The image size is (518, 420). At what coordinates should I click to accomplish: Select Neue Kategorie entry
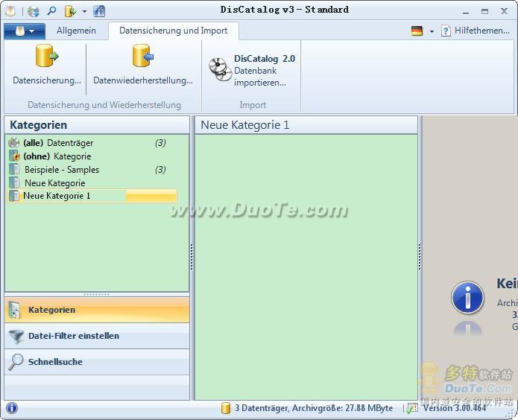[x=92, y=182]
